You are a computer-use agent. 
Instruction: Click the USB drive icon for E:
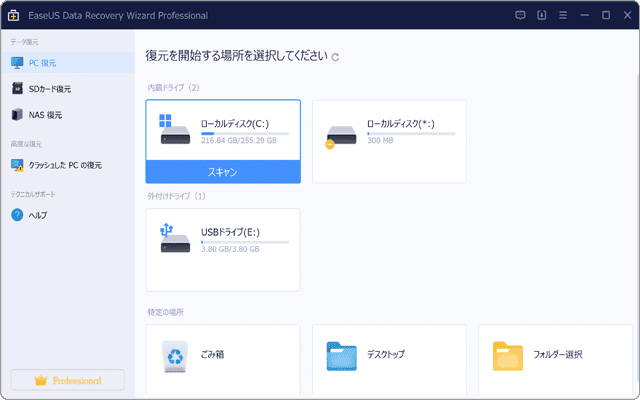(x=175, y=238)
